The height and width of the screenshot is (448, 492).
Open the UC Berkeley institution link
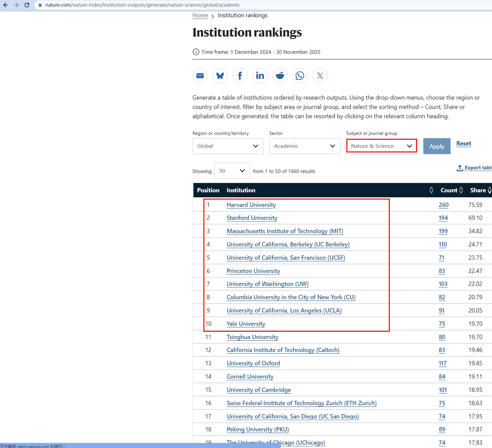[288, 244]
